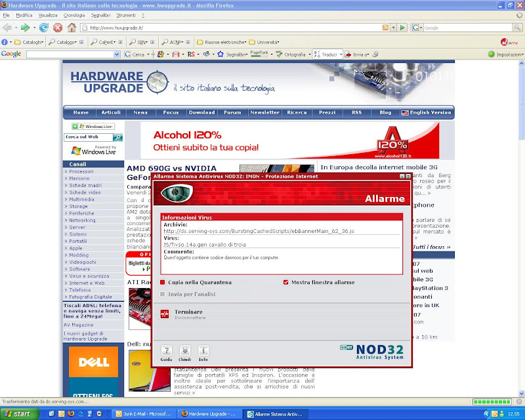The width and height of the screenshot is (525, 420).
Task: Click the green forward navigation arrow
Action: [24, 28]
